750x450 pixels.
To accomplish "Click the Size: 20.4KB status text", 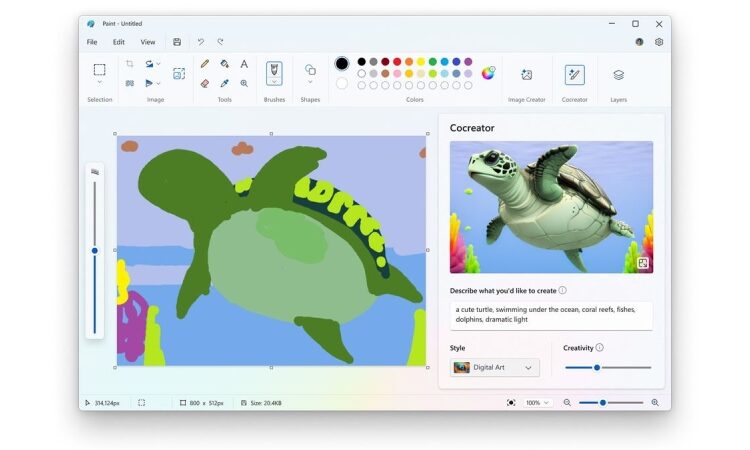I will 266,403.
